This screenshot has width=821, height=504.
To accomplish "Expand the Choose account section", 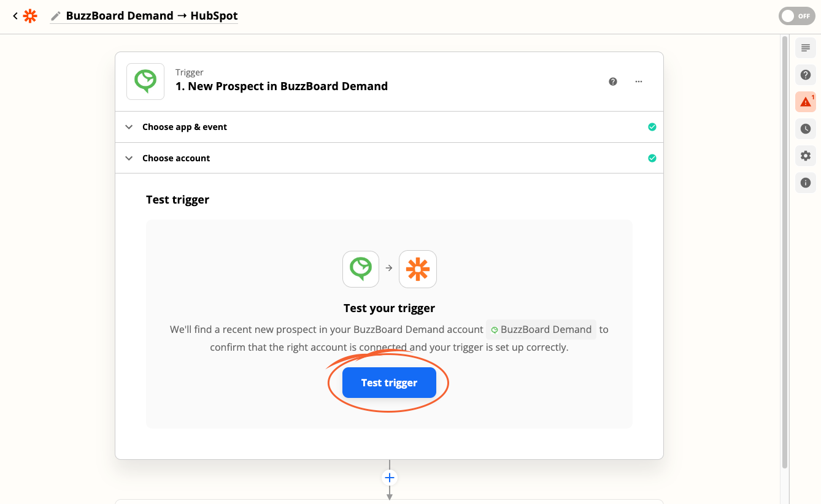I will point(389,158).
